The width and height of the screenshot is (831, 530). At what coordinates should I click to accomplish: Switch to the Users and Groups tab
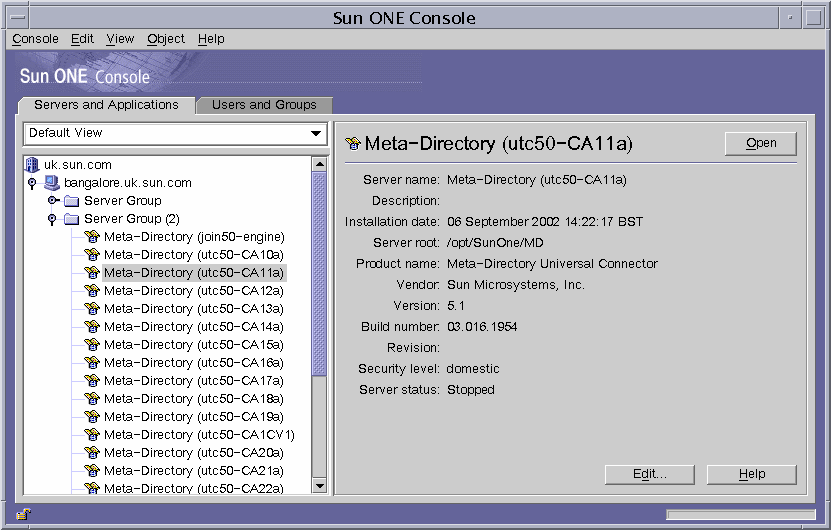pos(264,105)
